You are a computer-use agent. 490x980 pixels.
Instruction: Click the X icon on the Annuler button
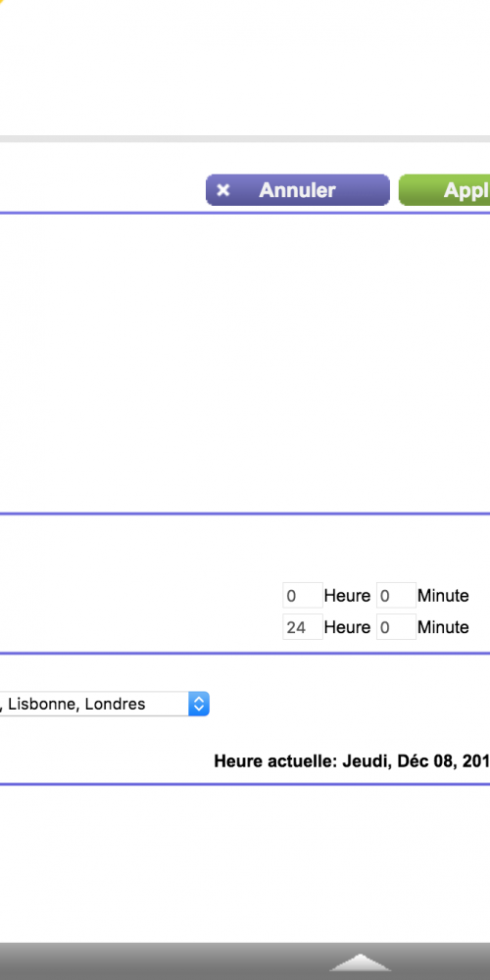pyautogui.click(x=223, y=191)
